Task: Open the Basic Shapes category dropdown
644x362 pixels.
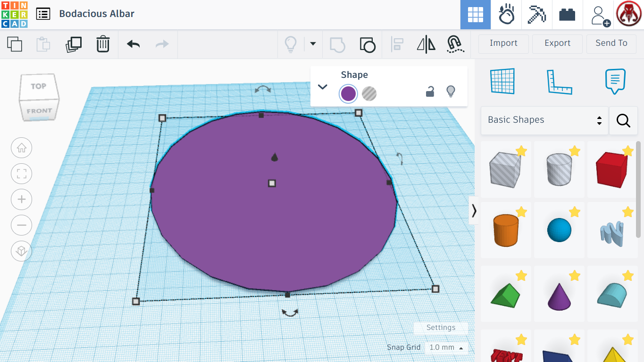Action: [544, 120]
